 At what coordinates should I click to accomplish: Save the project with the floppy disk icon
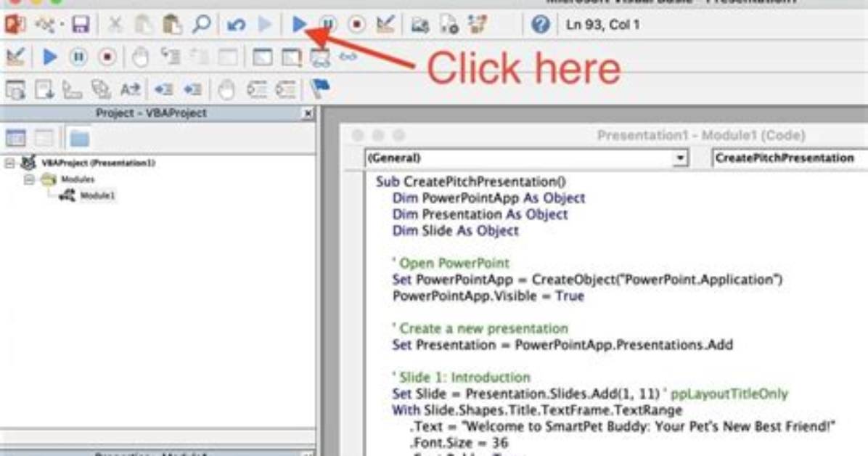tap(81, 25)
